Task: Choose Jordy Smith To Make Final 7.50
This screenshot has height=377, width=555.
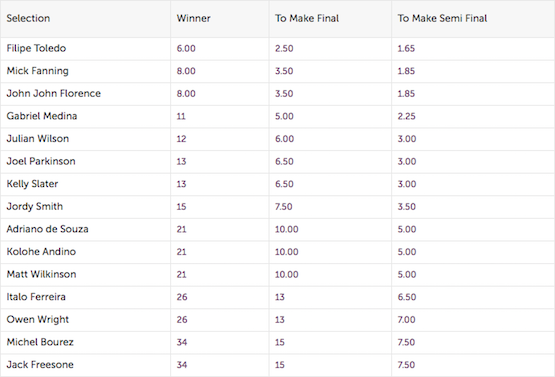Action: [x=284, y=207]
